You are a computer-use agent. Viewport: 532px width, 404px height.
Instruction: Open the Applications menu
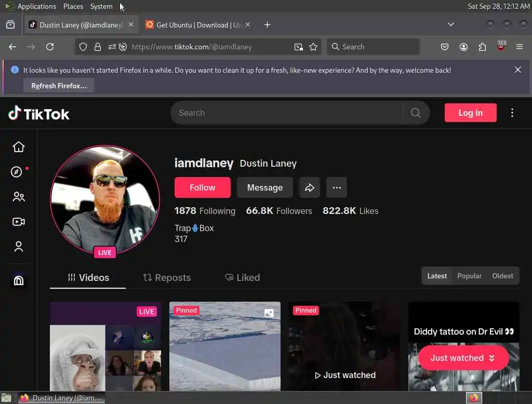point(37,6)
